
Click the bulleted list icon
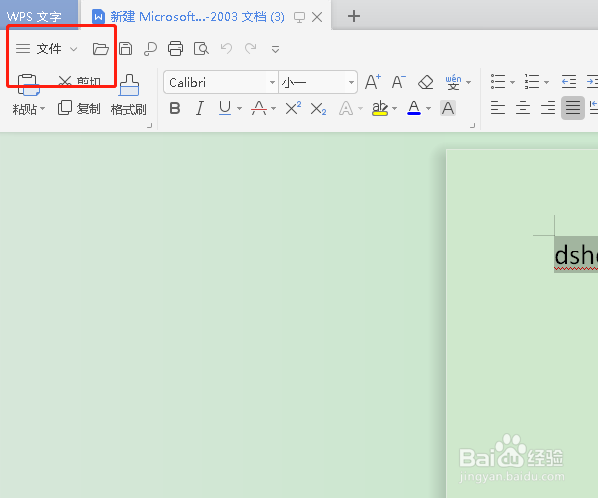[498, 82]
